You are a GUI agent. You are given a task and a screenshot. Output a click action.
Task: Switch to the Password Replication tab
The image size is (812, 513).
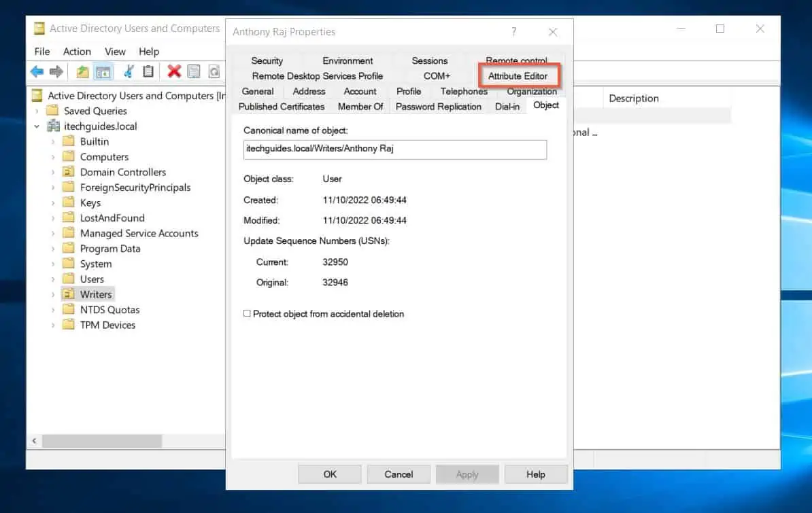[x=439, y=107]
